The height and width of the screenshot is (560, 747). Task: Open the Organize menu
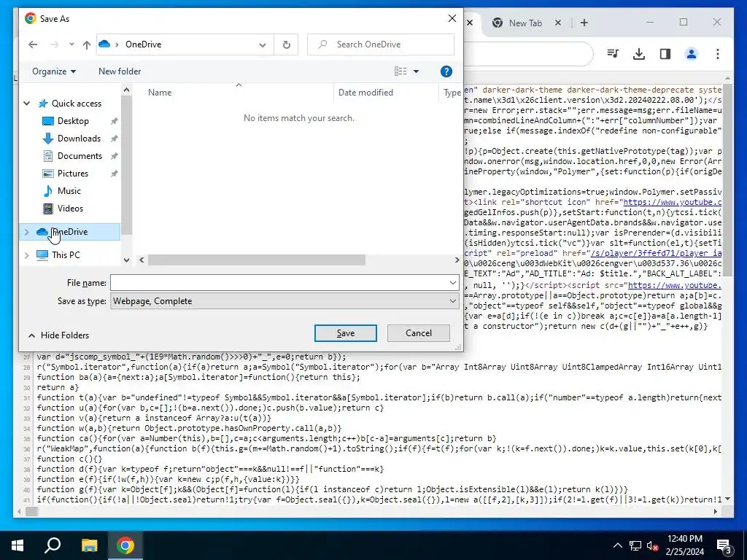click(x=54, y=71)
